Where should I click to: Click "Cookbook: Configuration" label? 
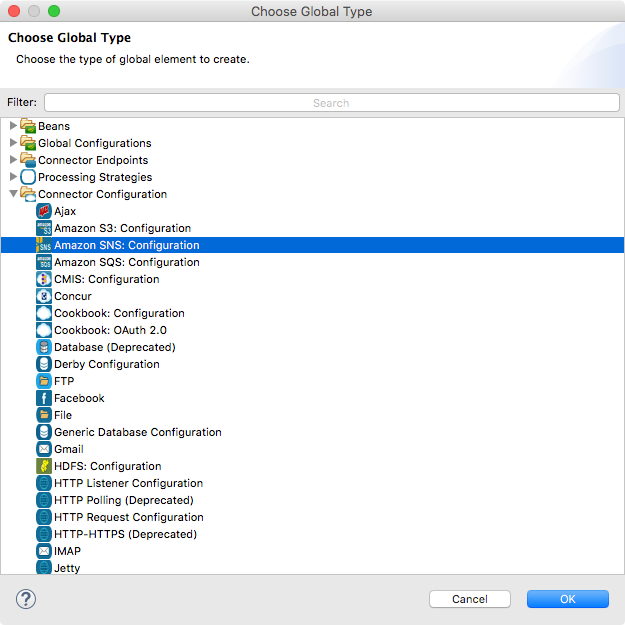pos(119,313)
